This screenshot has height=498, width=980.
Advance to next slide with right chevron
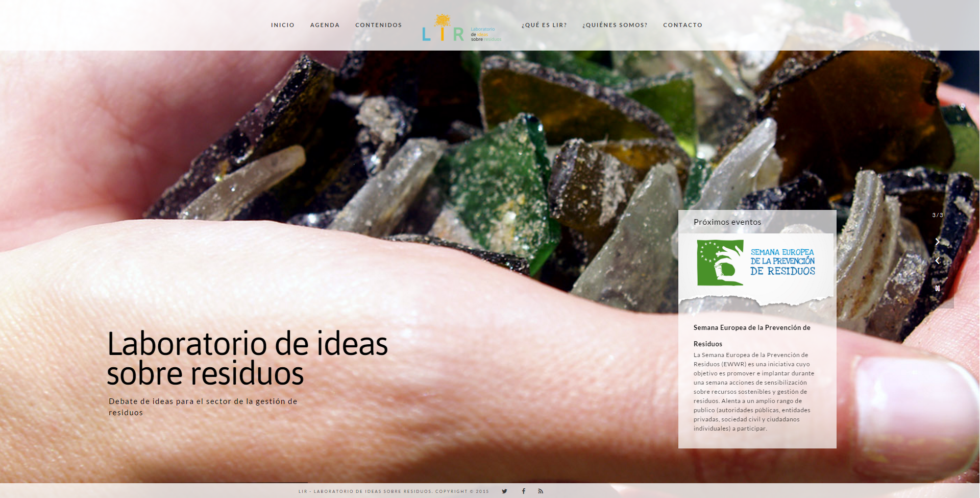click(x=937, y=242)
